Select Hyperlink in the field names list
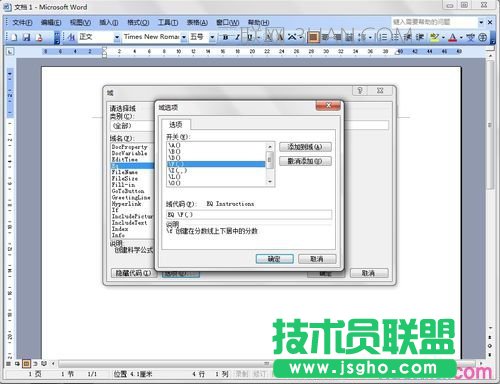This screenshot has width=500, height=384. (127, 204)
